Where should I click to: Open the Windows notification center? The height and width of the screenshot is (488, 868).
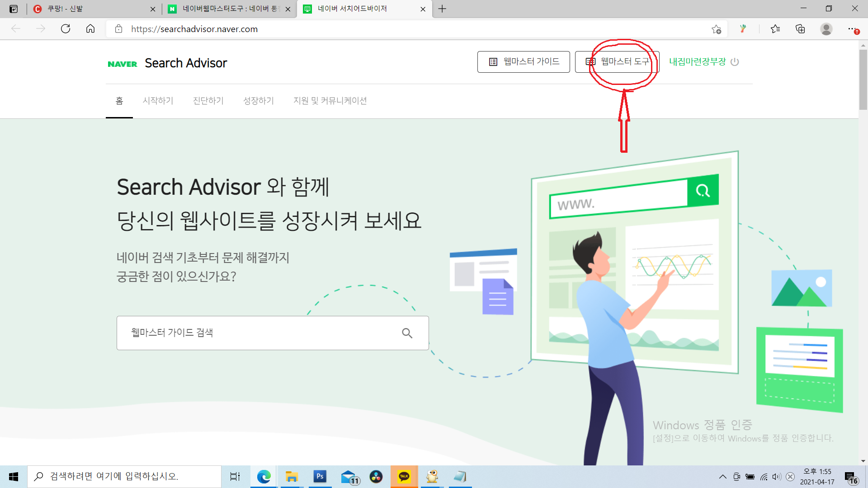point(851,477)
